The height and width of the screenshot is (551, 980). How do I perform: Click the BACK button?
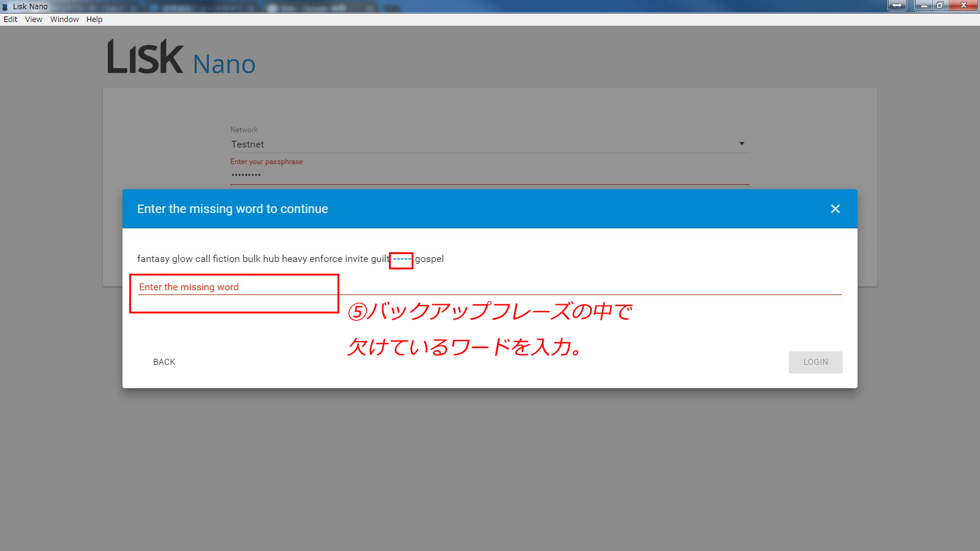click(164, 362)
